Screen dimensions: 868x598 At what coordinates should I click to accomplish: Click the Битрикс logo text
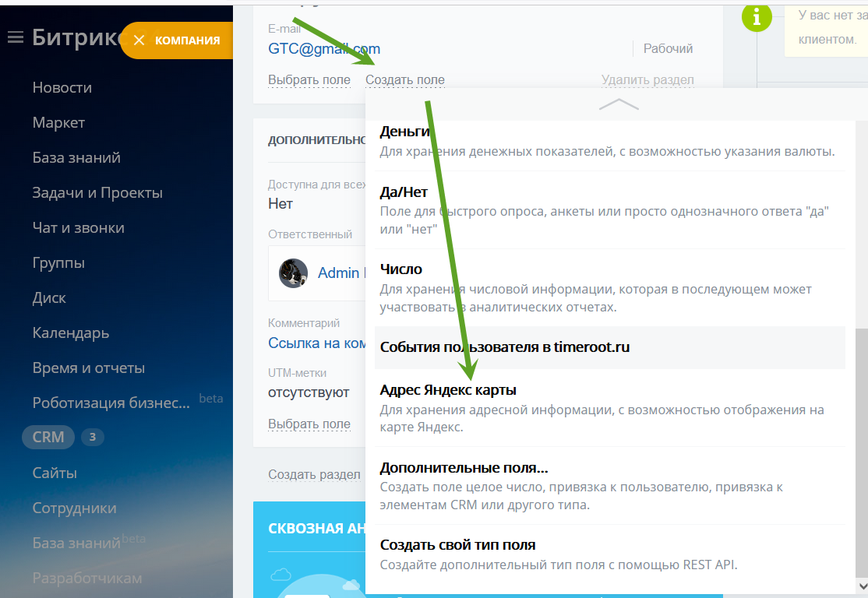pos(76,37)
